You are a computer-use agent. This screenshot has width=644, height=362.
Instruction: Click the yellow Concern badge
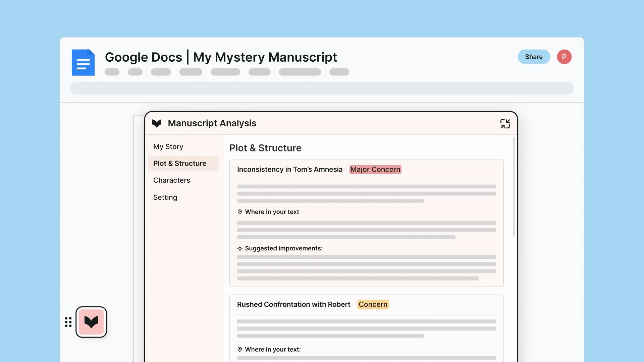tap(373, 305)
